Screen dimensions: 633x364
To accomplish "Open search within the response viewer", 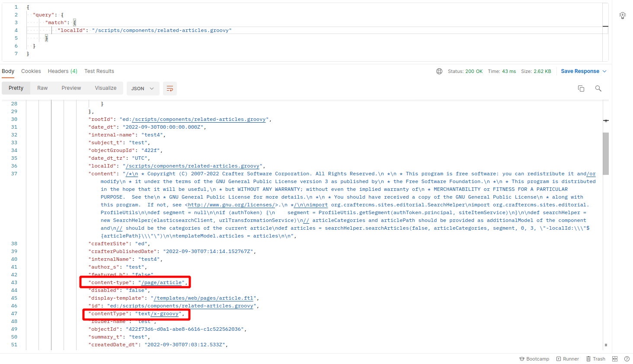I will 598,88.
